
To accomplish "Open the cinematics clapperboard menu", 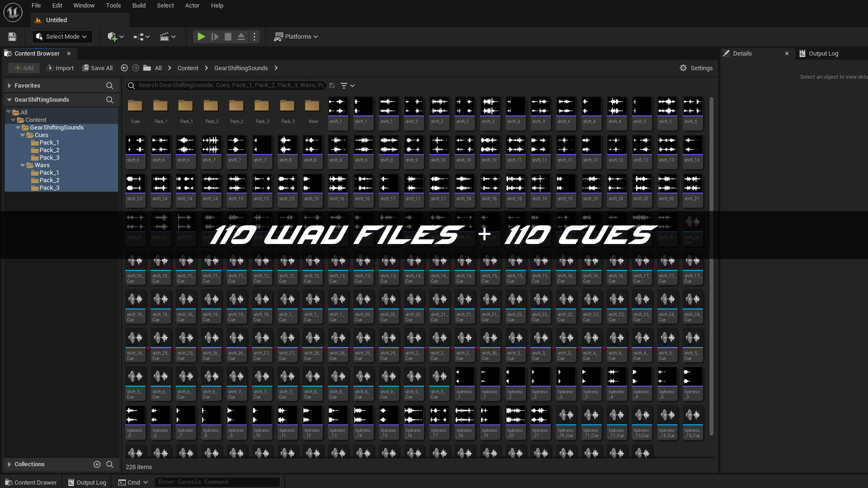I will tap(167, 37).
